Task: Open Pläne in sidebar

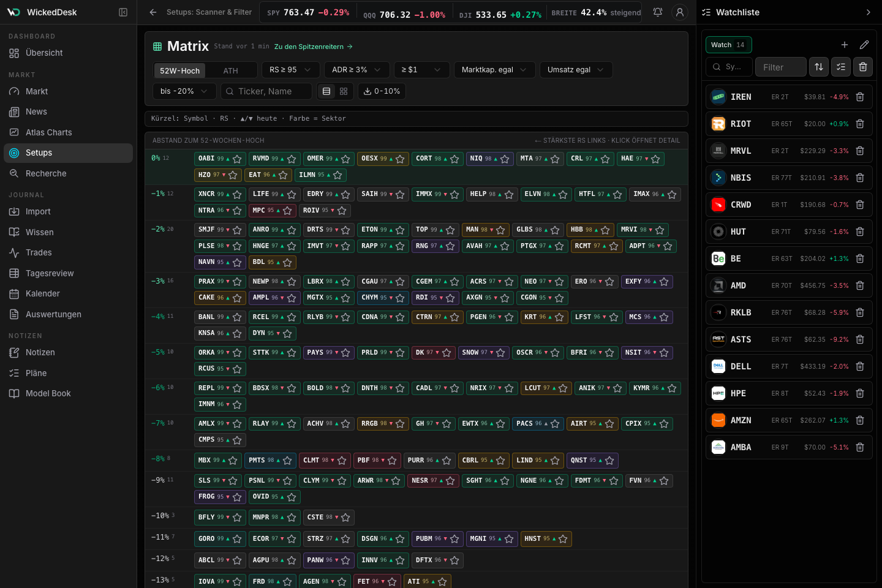Action: (x=68, y=373)
